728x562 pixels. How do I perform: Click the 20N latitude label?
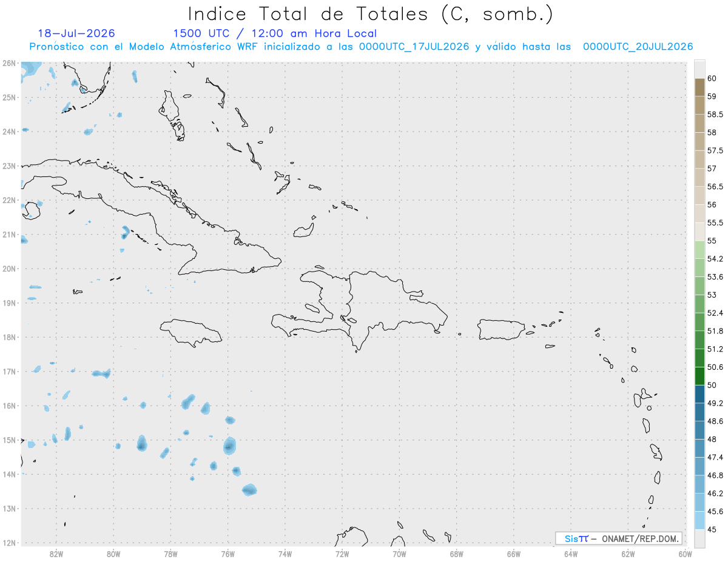pos(9,269)
